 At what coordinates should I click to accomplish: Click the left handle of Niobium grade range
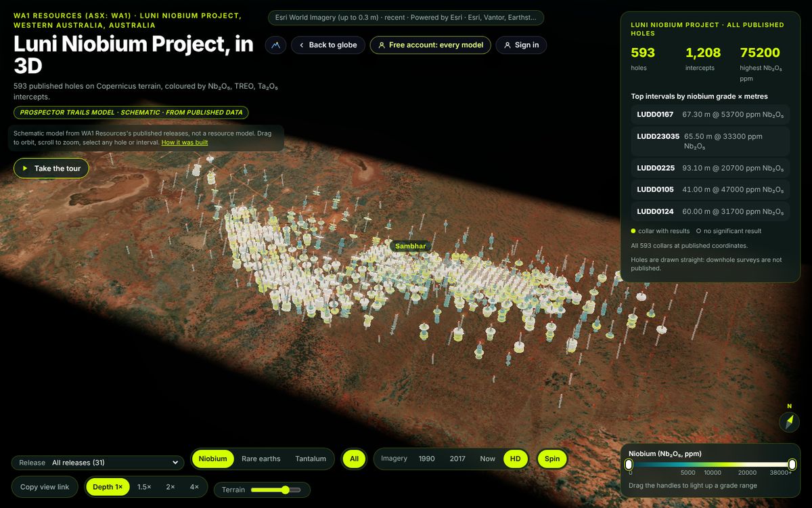(x=629, y=464)
